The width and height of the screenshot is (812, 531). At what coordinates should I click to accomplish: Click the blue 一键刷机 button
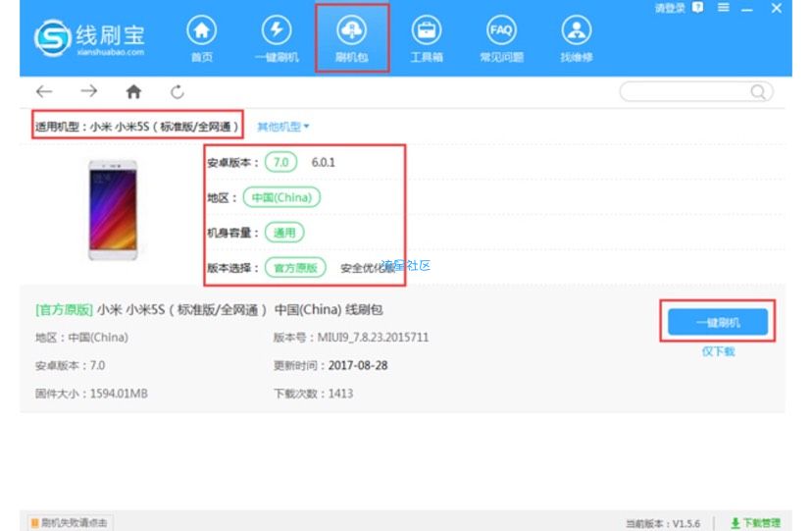[x=718, y=322]
